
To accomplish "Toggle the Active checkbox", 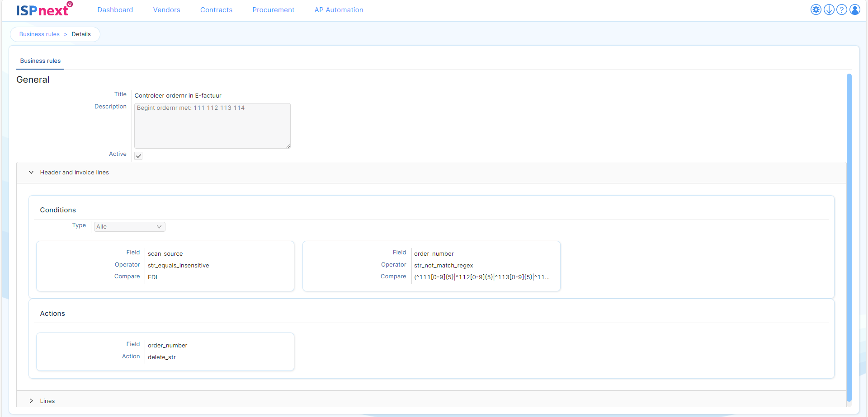I will (x=138, y=156).
